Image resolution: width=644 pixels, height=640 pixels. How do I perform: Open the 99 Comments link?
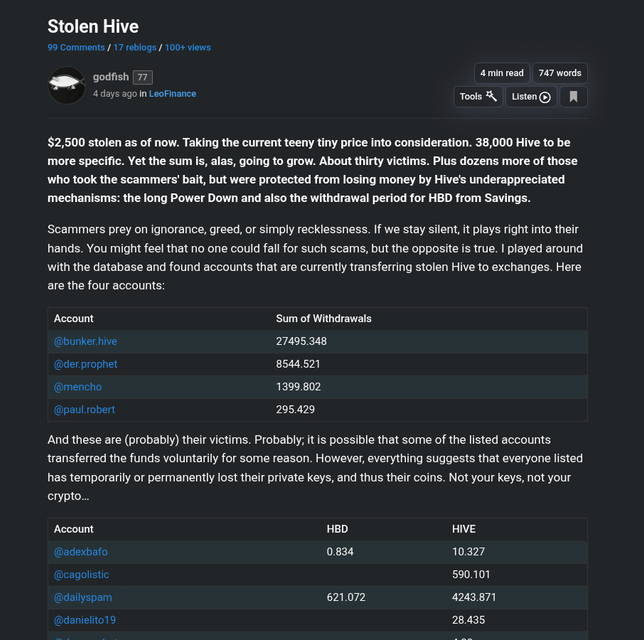(x=75, y=47)
